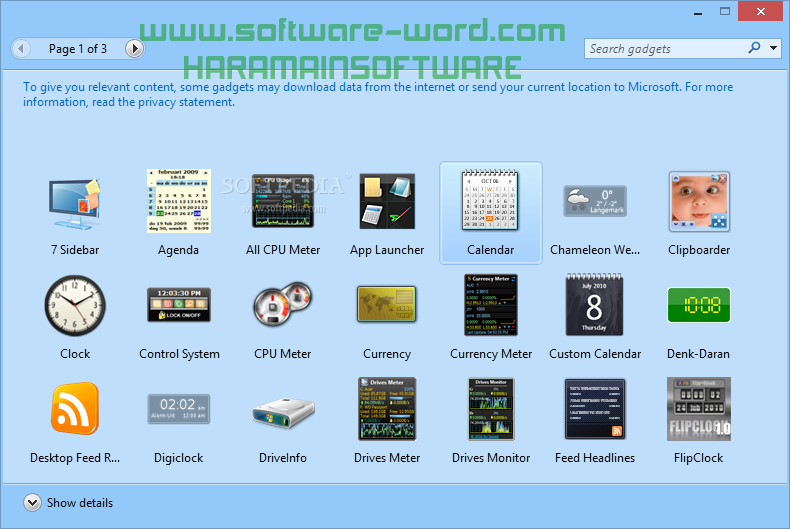
Task: Go to the next gadget page
Action: click(x=135, y=49)
